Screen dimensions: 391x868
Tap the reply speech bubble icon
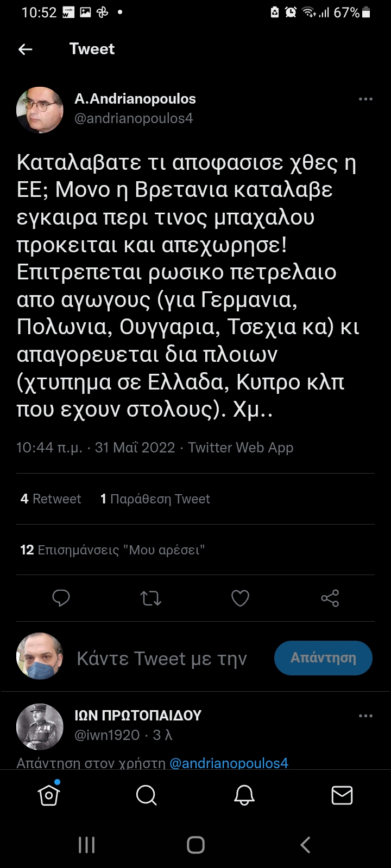point(61,598)
